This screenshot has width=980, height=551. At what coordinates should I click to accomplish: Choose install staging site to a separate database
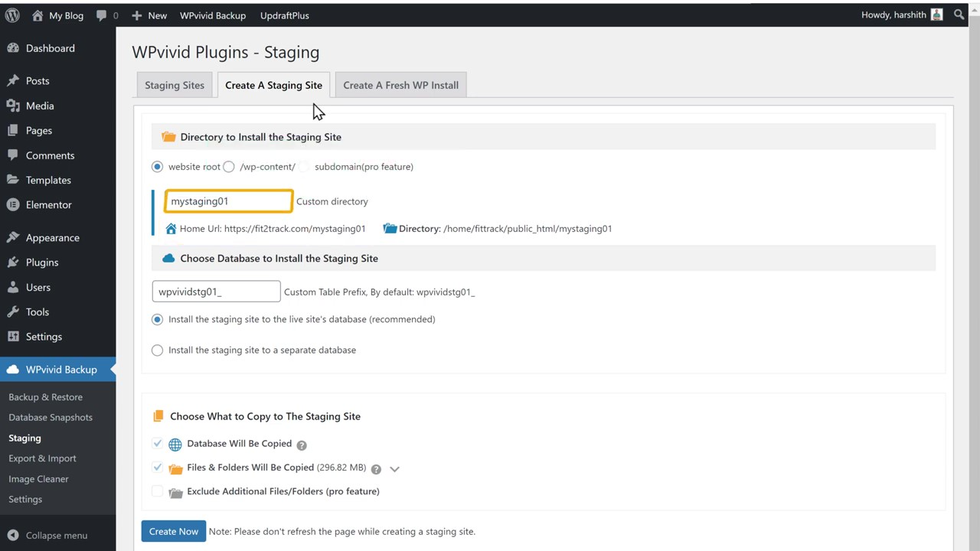point(157,350)
